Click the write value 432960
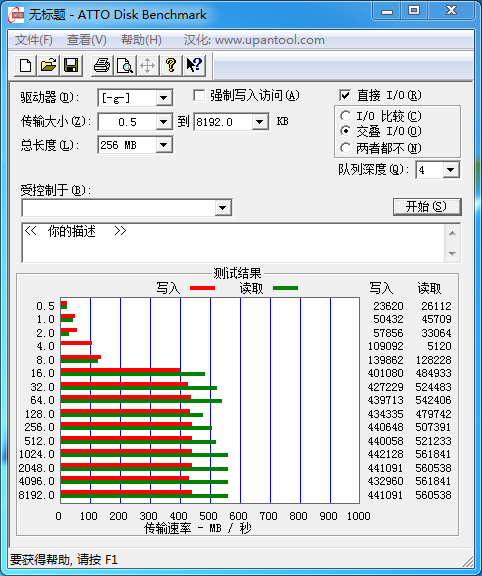Screen dimensions: 482x576 (385, 481)
